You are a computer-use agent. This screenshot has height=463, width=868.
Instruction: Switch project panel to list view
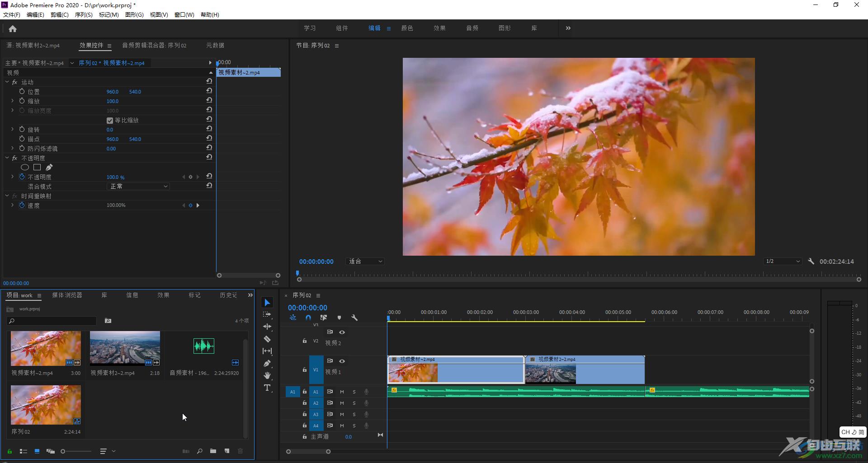24,451
